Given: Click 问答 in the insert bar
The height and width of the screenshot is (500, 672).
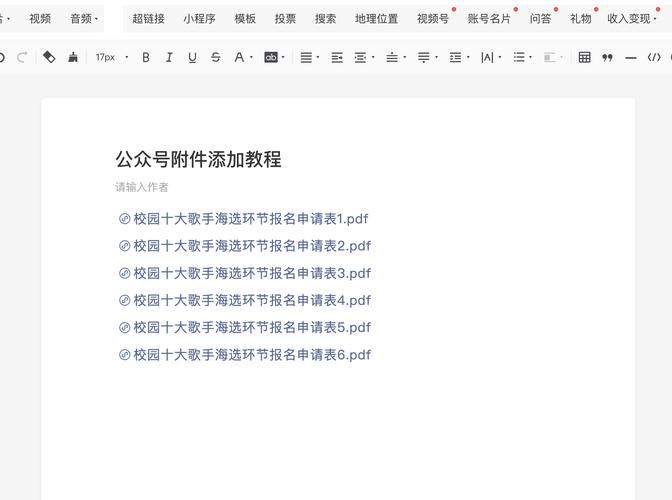Looking at the screenshot, I should (540, 18).
